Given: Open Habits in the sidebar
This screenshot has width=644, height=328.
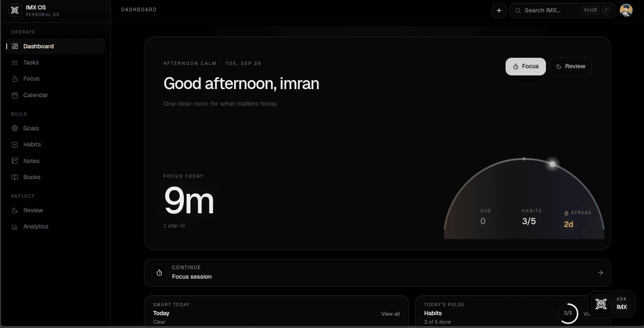Looking at the screenshot, I should tap(56, 145).
